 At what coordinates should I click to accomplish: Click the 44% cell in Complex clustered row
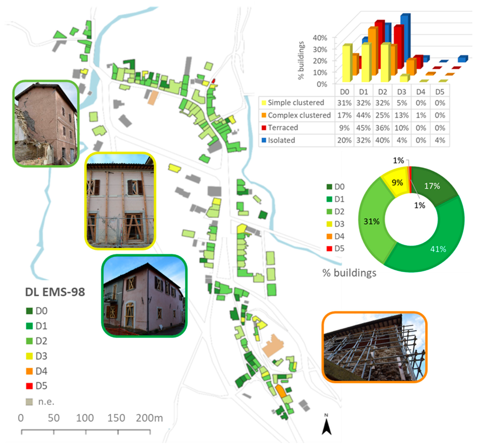[x=363, y=115]
